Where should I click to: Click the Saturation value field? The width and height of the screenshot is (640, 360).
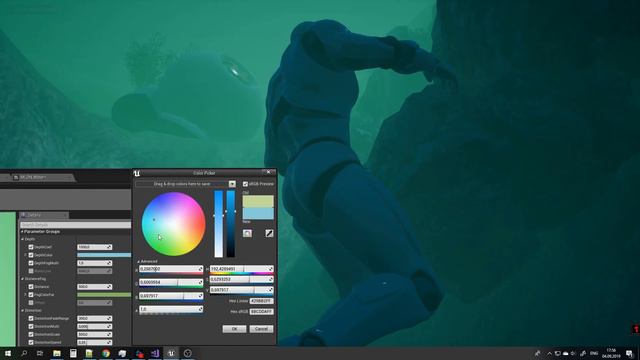pos(241,280)
